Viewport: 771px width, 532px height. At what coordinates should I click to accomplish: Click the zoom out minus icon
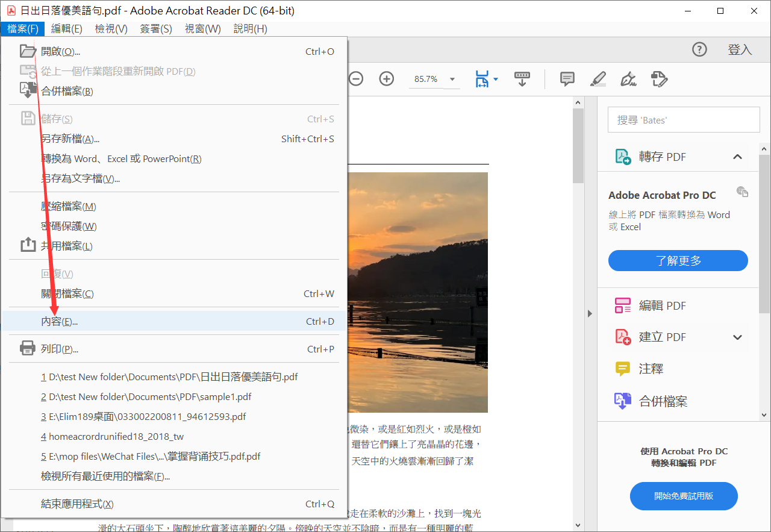coord(356,79)
